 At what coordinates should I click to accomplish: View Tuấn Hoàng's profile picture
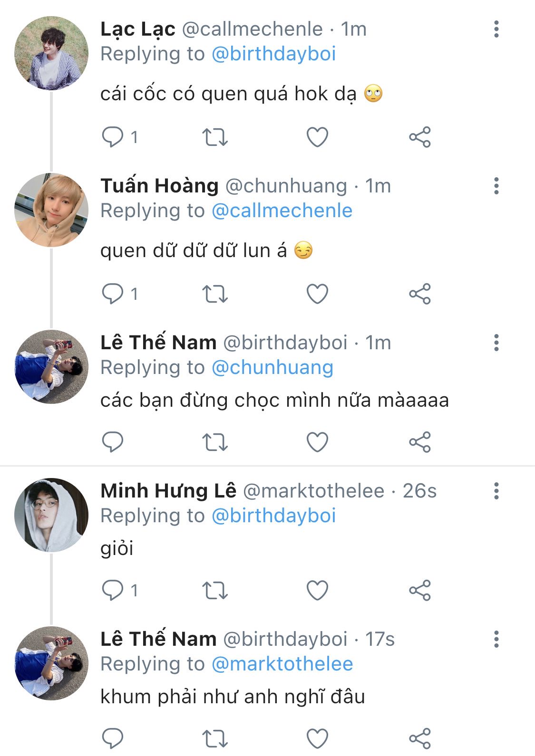(x=51, y=210)
